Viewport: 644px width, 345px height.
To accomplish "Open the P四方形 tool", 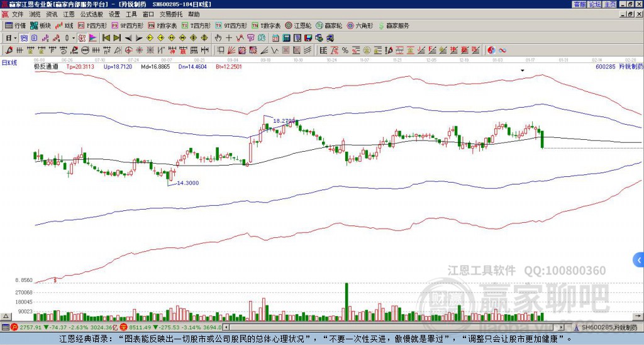I will pos(92,25).
